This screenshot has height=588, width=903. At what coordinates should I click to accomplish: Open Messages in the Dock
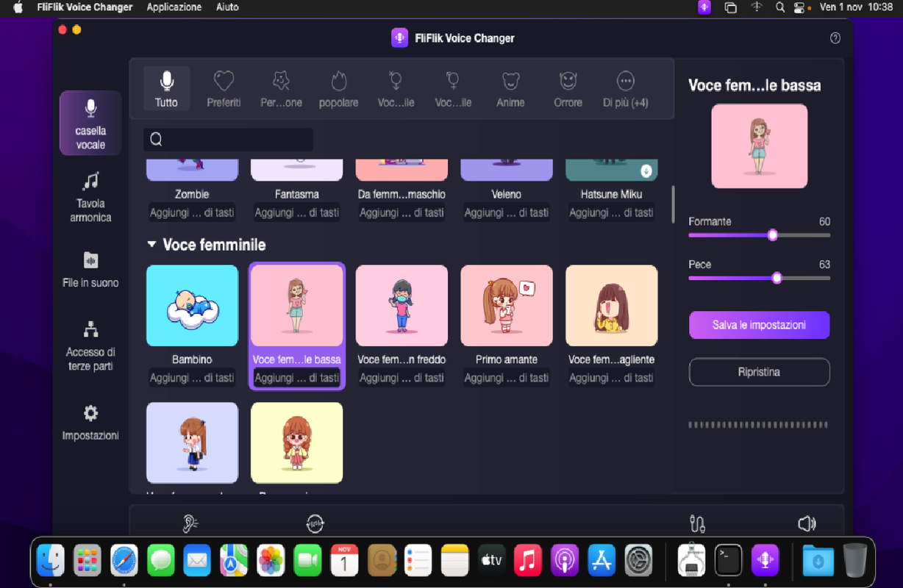coord(160,562)
